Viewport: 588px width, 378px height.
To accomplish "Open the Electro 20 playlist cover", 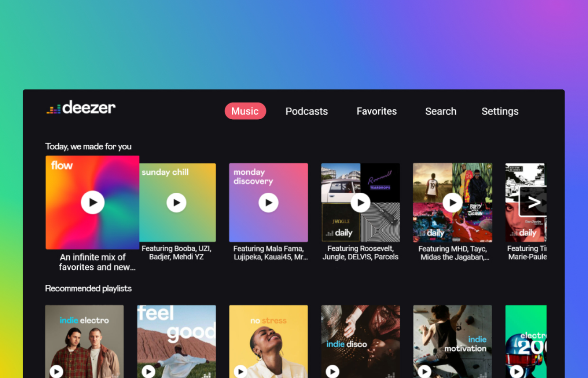I will tap(526, 340).
